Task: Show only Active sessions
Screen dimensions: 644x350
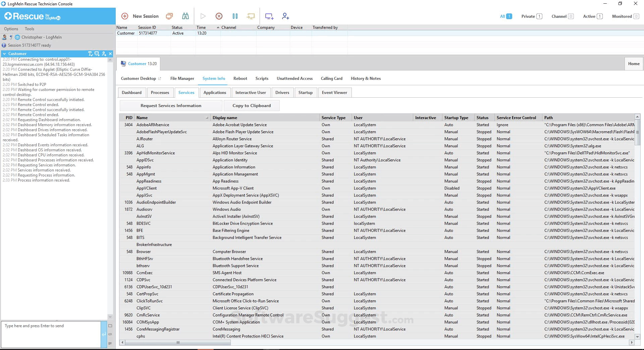Action: (x=590, y=16)
